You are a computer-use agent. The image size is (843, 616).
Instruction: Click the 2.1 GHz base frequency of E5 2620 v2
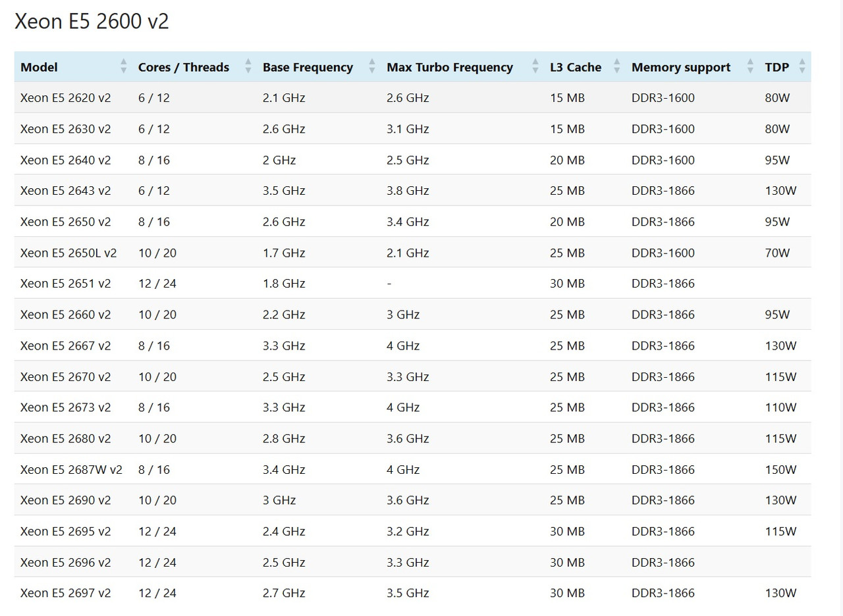pos(284,98)
